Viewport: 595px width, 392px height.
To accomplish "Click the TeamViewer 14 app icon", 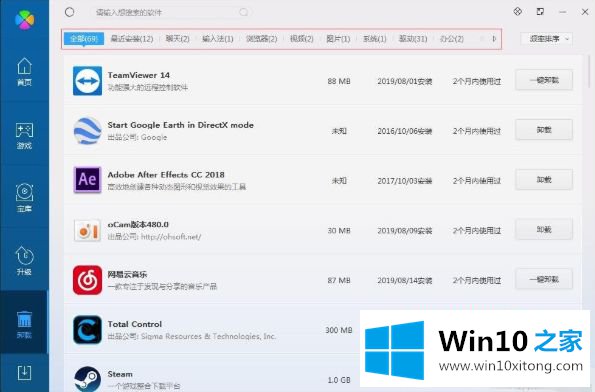I will tap(87, 81).
